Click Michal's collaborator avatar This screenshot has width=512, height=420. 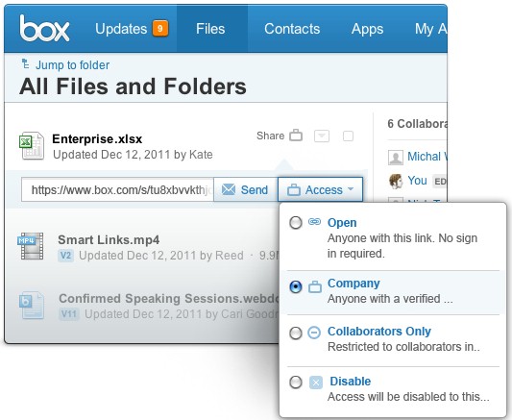point(396,158)
